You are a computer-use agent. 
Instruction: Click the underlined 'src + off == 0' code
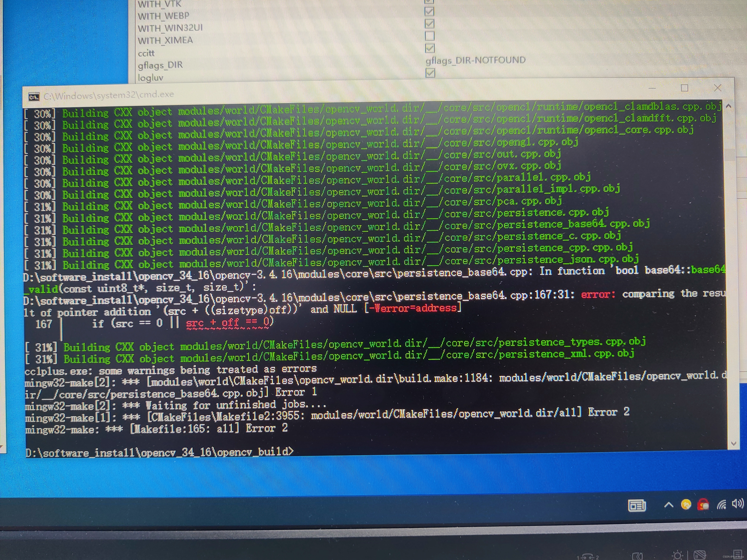coord(228,322)
